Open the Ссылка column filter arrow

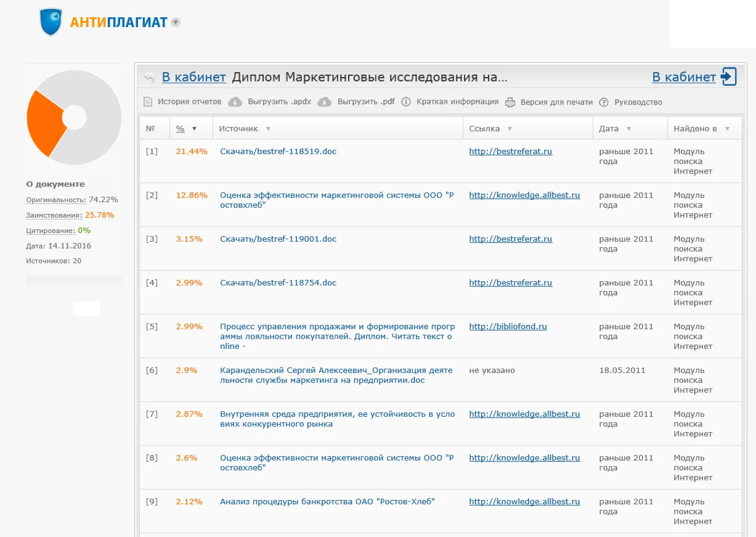[x=510, y=129]
